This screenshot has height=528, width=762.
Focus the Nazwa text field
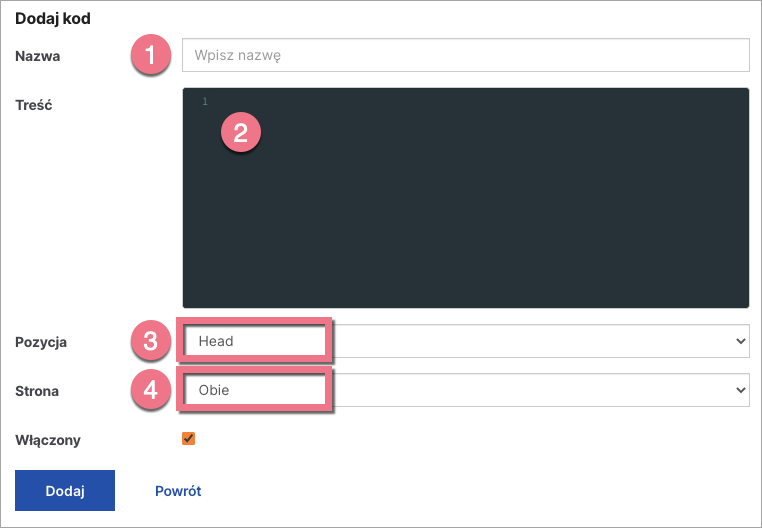tap(465, 56)
